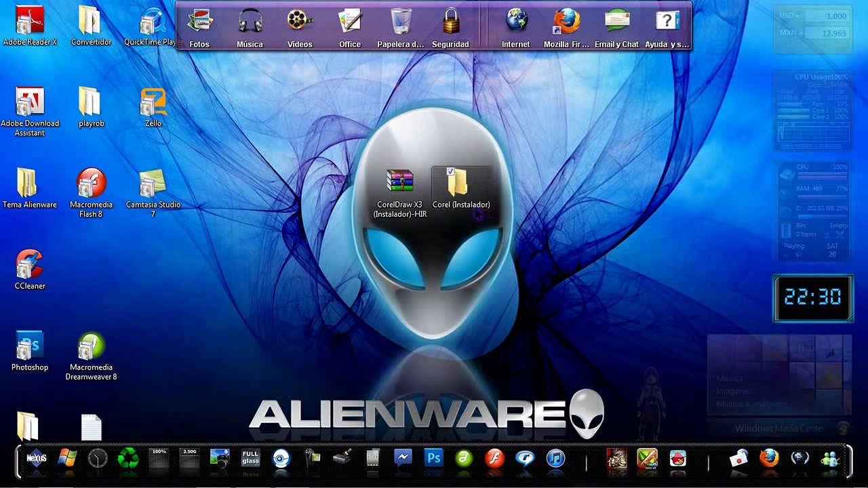The width and height of the screenshot is (868, 488).
Task: Uncheck the Corel (Instalador) folder checkbox
Action: (x=450, y=171)
